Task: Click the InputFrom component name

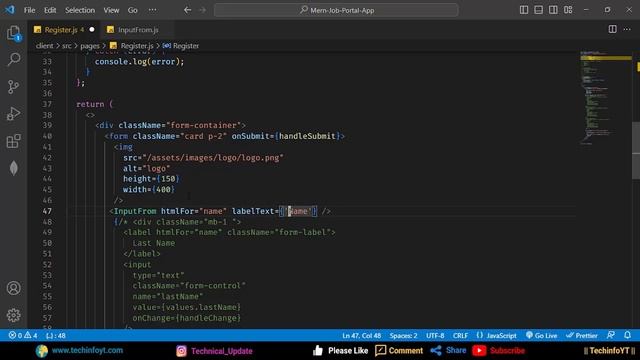Action: pyautogui.click(x=135, y=211)
